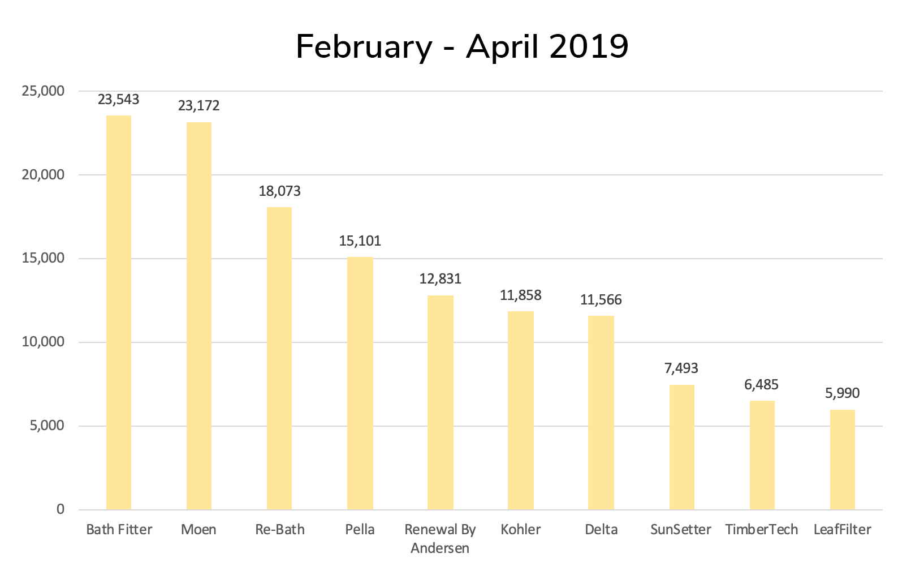This screenshot has height=575, width=924.
Task: Click the Re-Bath bar
Action: point(279,358)
